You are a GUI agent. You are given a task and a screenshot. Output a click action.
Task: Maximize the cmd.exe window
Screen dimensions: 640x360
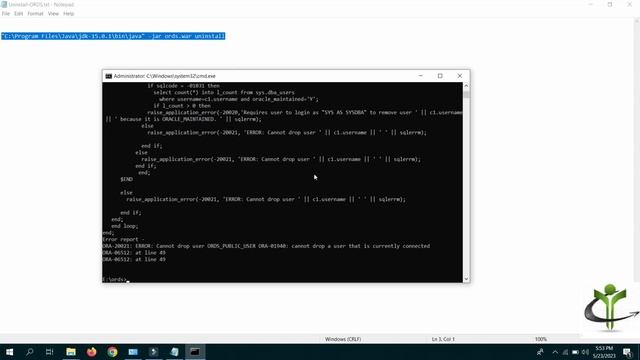(x=440, y=76)
